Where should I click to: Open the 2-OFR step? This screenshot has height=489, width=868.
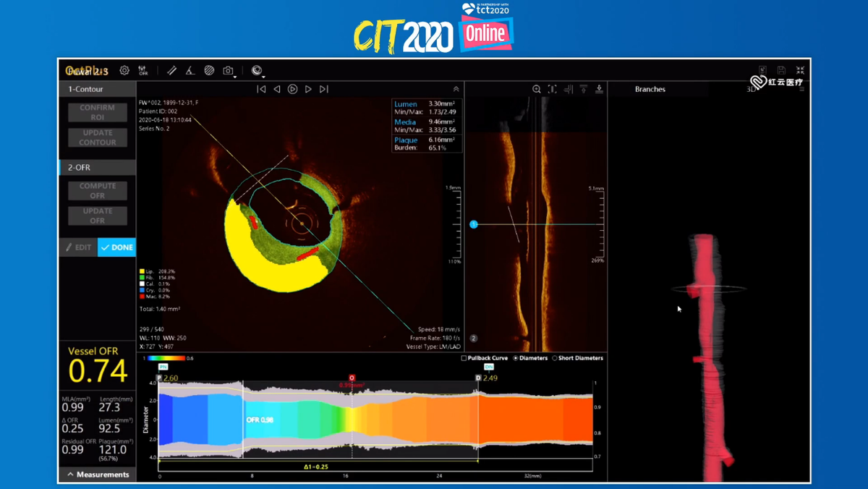click(x=97, y=167)
